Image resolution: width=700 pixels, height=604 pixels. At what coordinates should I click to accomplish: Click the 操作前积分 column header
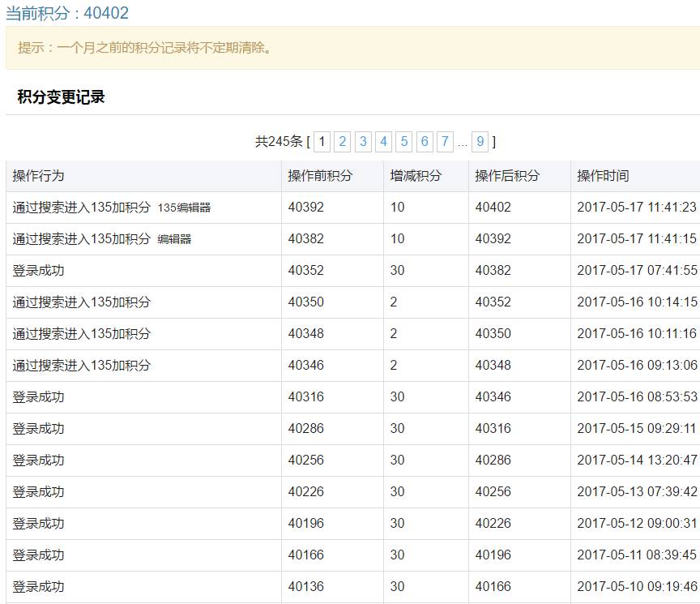click(320, 176)
